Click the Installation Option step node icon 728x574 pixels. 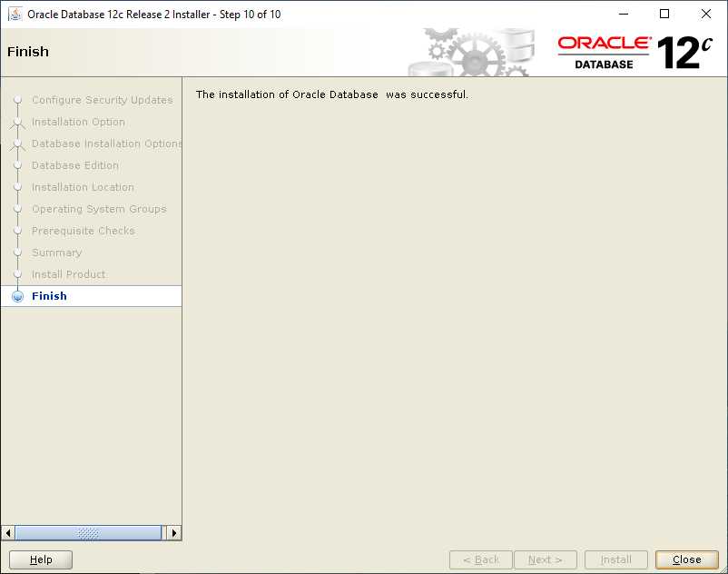[17, 122]
